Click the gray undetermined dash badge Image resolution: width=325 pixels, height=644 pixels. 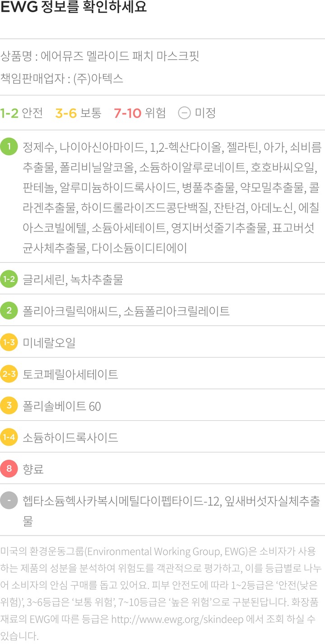9,501
